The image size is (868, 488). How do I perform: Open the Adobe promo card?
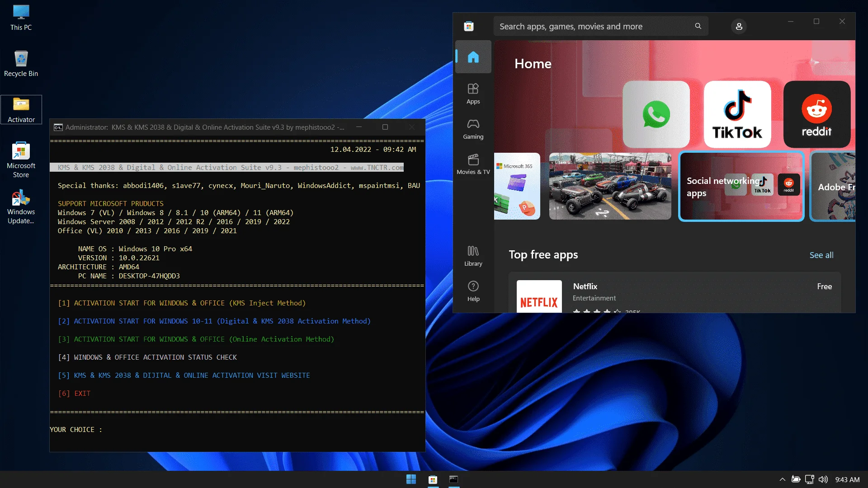click(833, 186)
